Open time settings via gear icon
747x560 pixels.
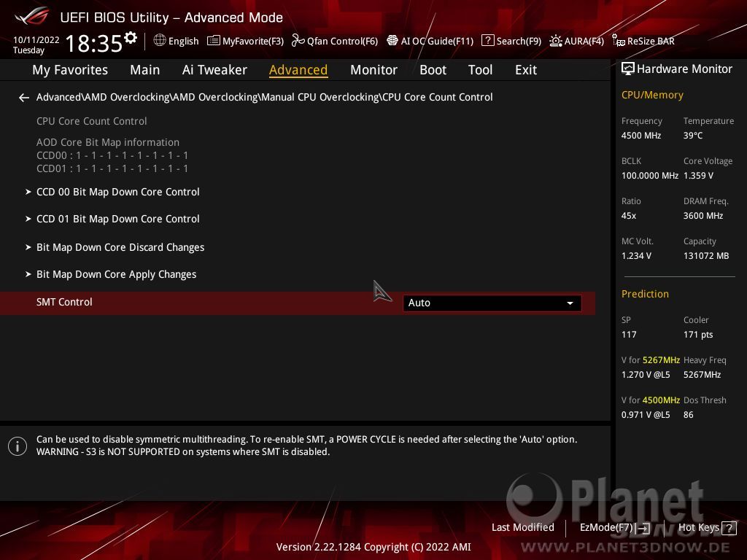[131, 38]
